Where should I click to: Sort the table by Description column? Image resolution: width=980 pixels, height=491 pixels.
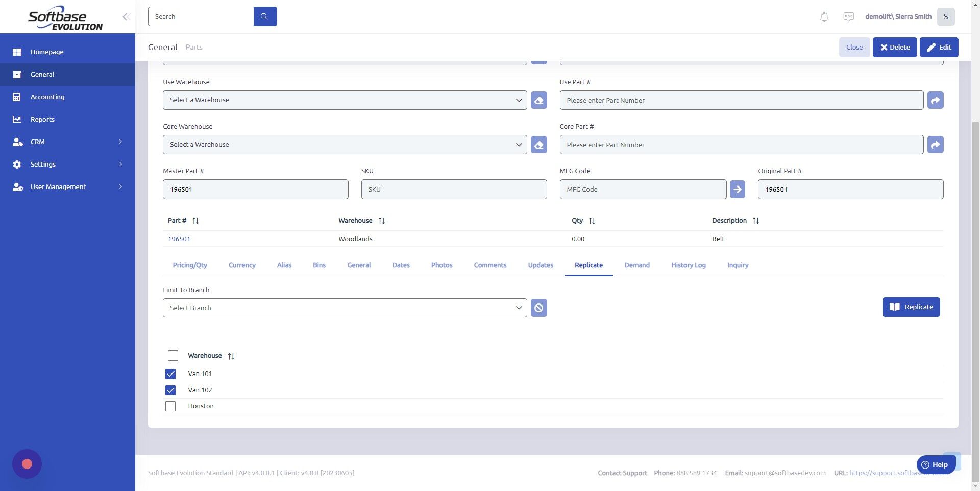coord(756,220)
